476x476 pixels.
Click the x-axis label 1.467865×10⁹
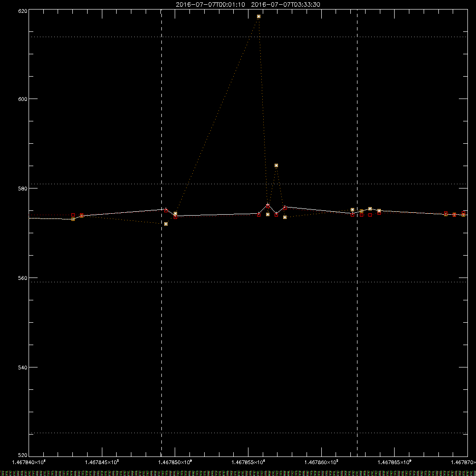click(x=395, y=462)
